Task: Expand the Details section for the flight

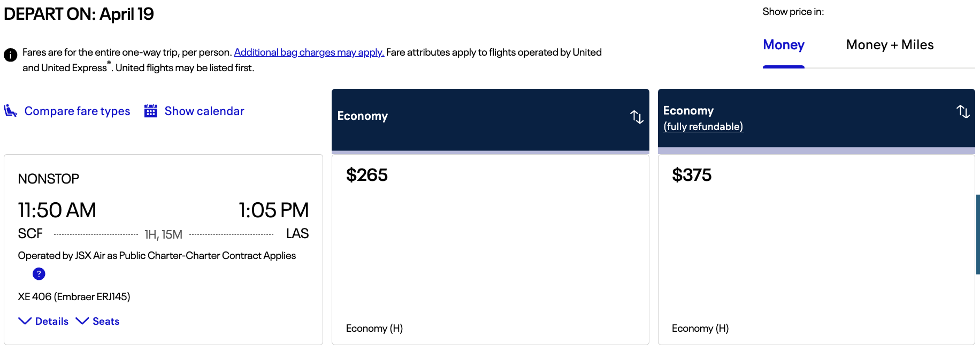Action: (51, 321)
